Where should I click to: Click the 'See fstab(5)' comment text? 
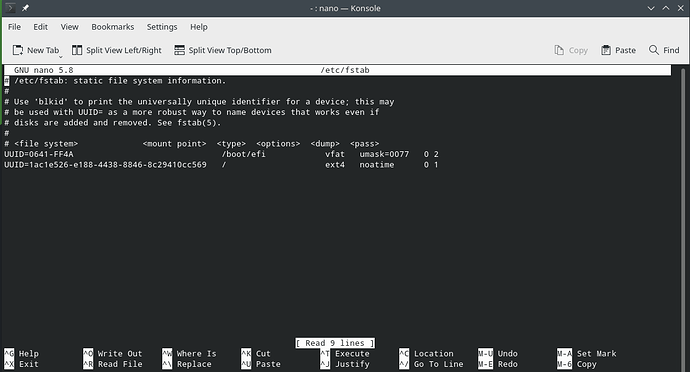[189, 122]
